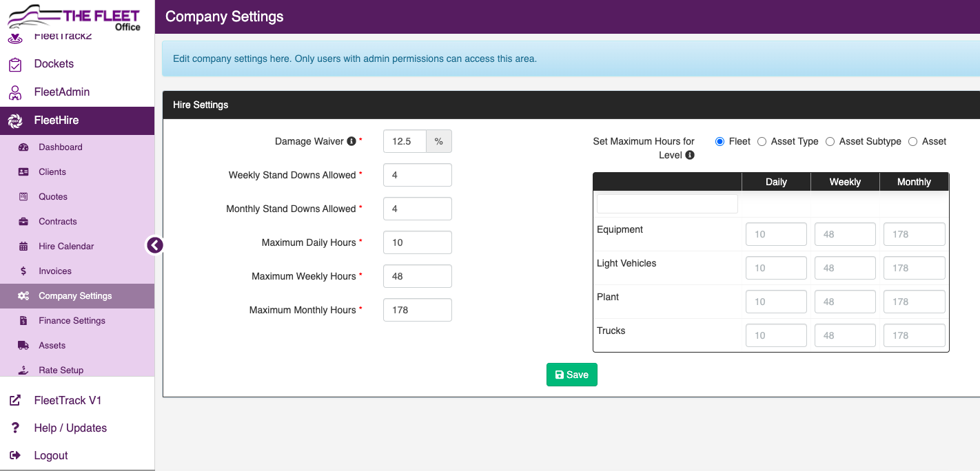
Task: Click the Weekly Stand Downs Allowed field
Action: tap(418, 175)
